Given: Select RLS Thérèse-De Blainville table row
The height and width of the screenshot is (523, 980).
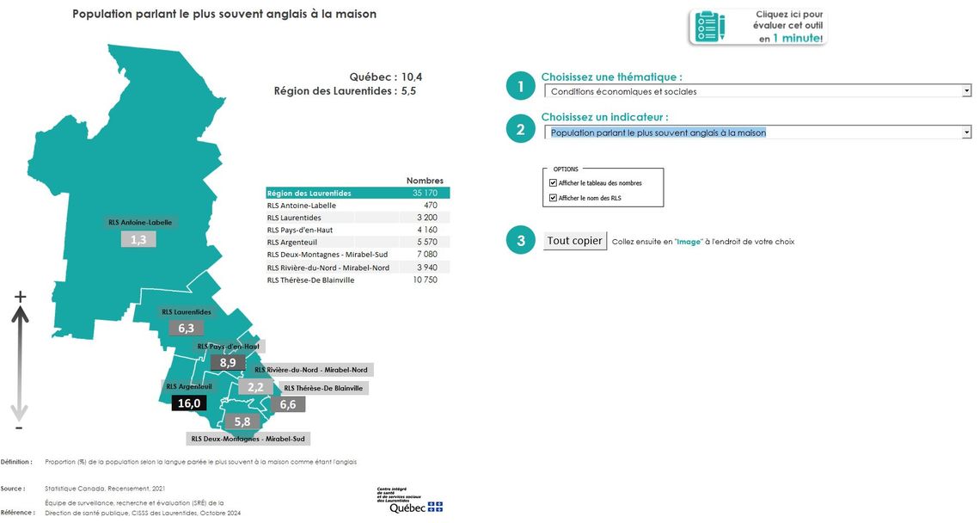Looking at the screenshot, I should tap(358, 280).
